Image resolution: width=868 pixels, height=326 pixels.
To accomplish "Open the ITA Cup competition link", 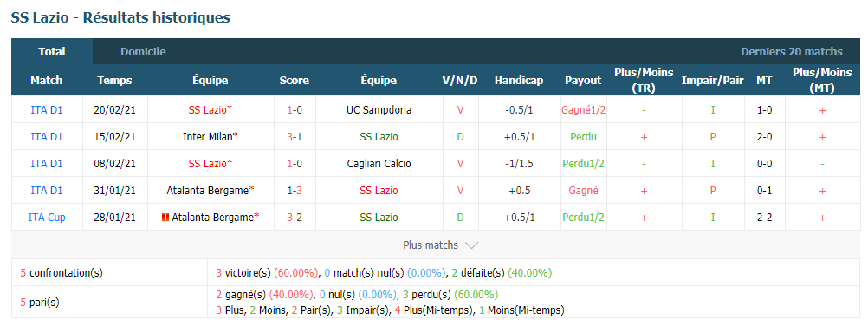I will 47,218.
